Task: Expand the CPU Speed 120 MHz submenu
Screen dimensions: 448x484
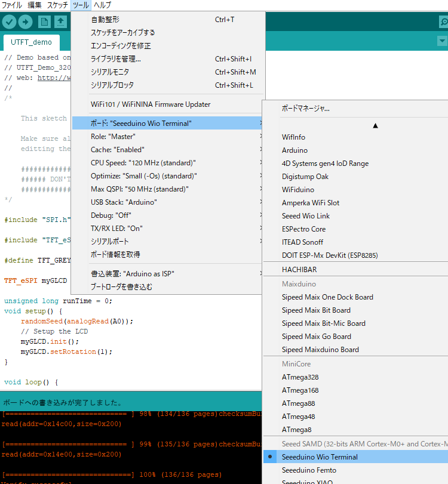Action: tap(167, 163)
